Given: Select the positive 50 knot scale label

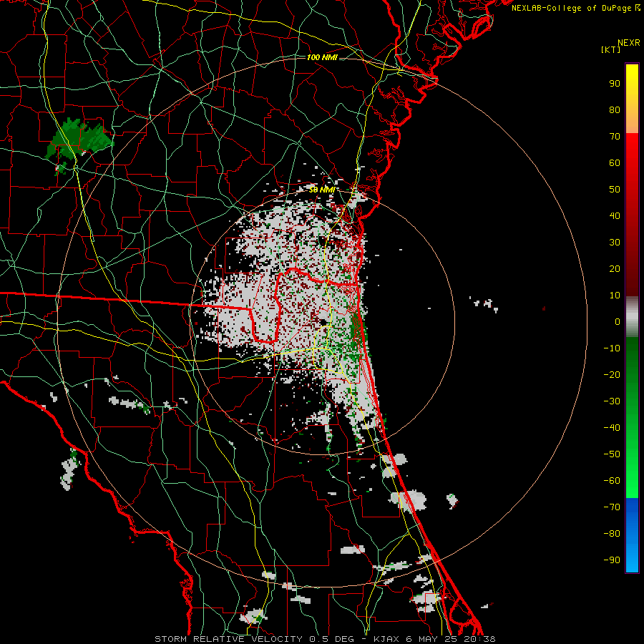Looking at the screenshot, I should coord(615,190).
